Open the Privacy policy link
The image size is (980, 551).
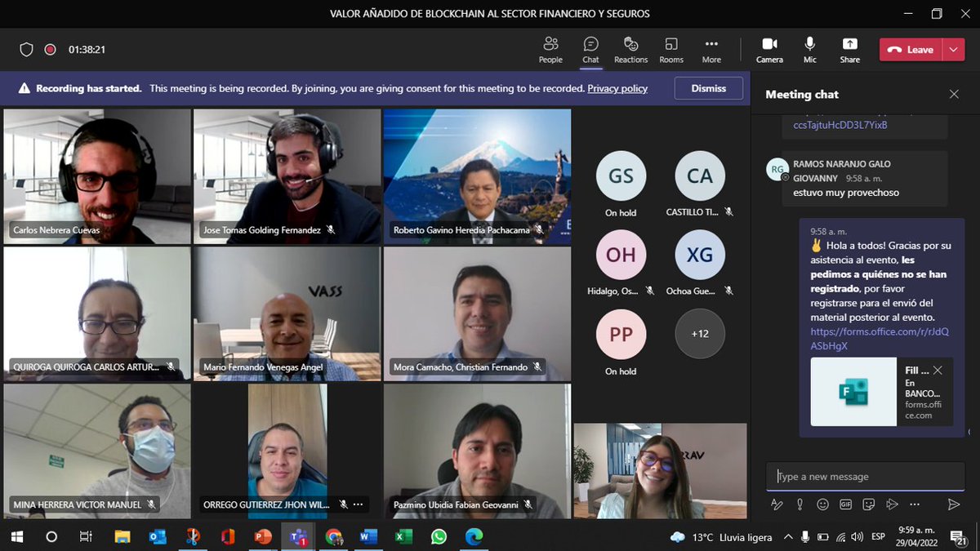[x=617, y=88]
